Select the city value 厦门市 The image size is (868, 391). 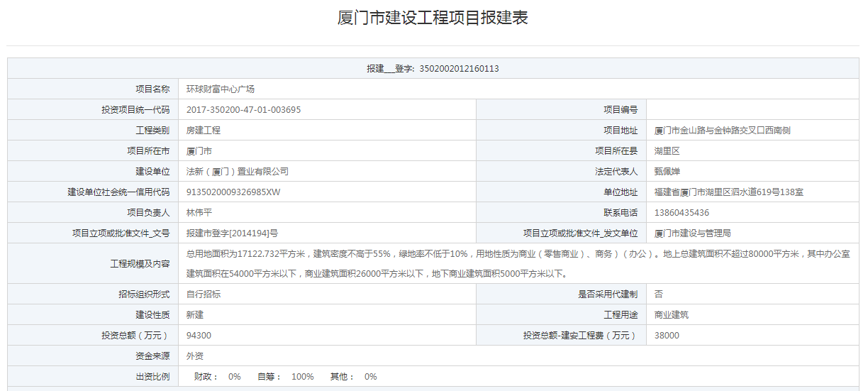199,151
